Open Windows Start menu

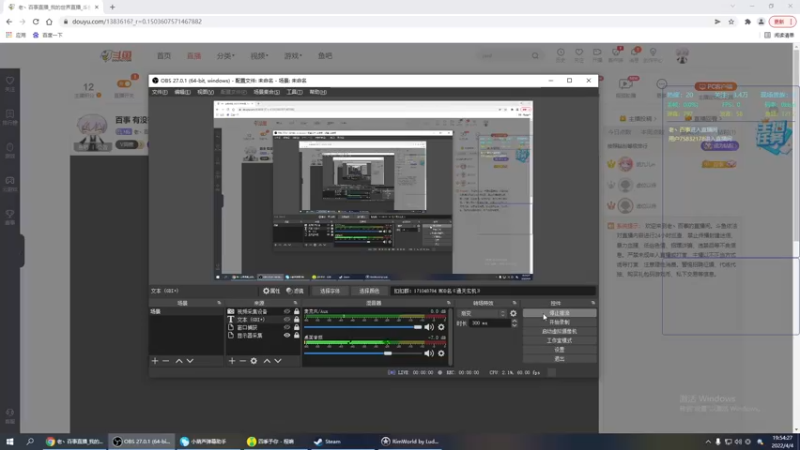click(10, 441)
